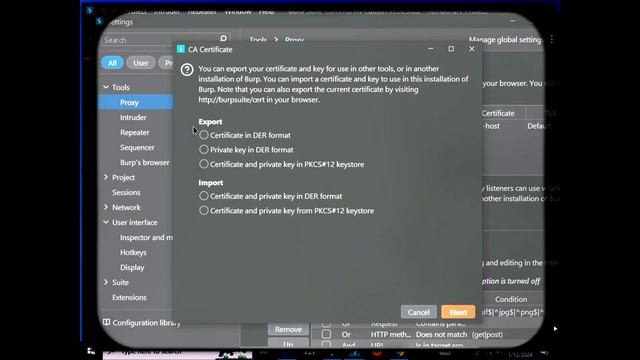Image resolution: width=640 pixels, height=360 pixels.
Task: Click the Certificate column header
Action: [x=498, y=113]
